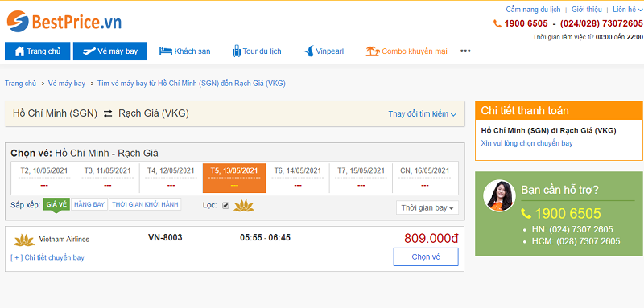Open Cẩm nang du lịch link
Screen dimensions: 644x308
click(533, 10)
